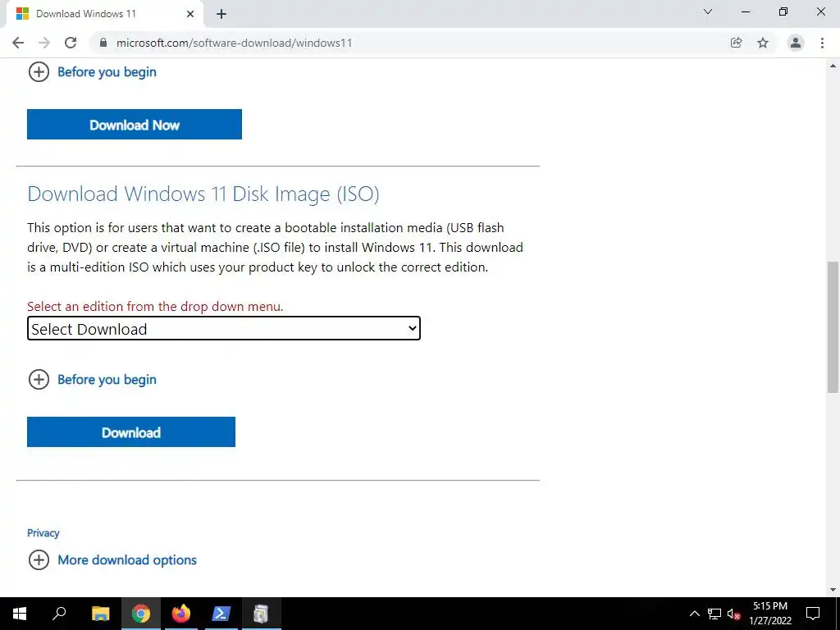Select the Download Windows 11 tab

(104, 14)
